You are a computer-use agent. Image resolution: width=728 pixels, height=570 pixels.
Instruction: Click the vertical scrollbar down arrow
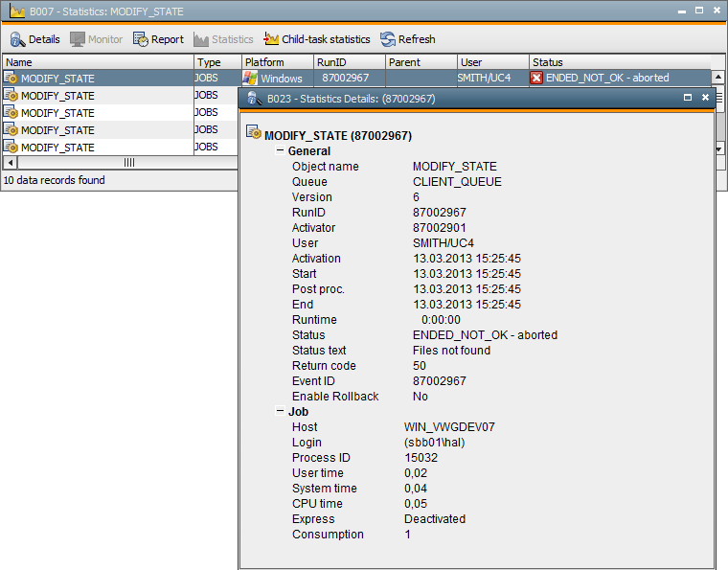[x=719, y=148]
